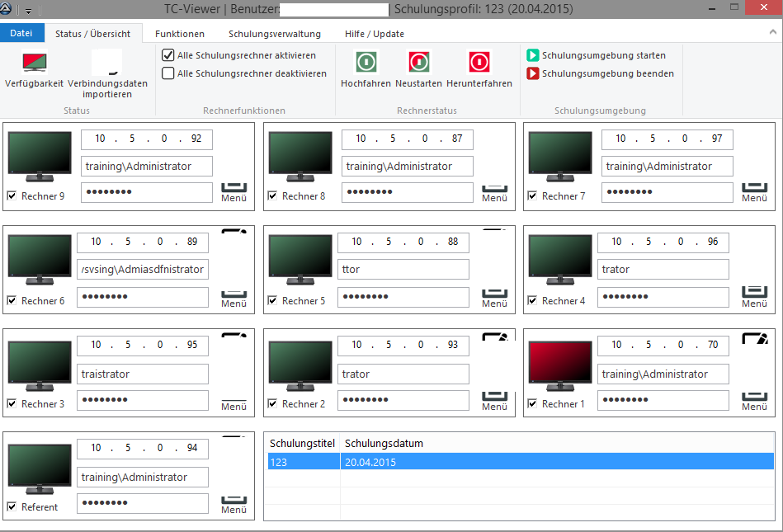The image size is (783, 532).
Task: Click the Verfügbarkeit status icon
Action: (34, 63)
